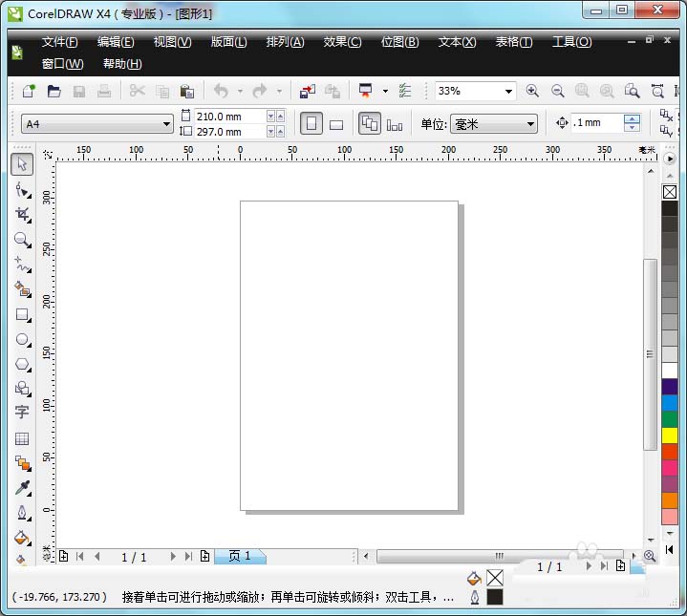Select the Zoom tool in toolbox
The width and height of the screenshot is (687, 616).
[x=22, y=240]
